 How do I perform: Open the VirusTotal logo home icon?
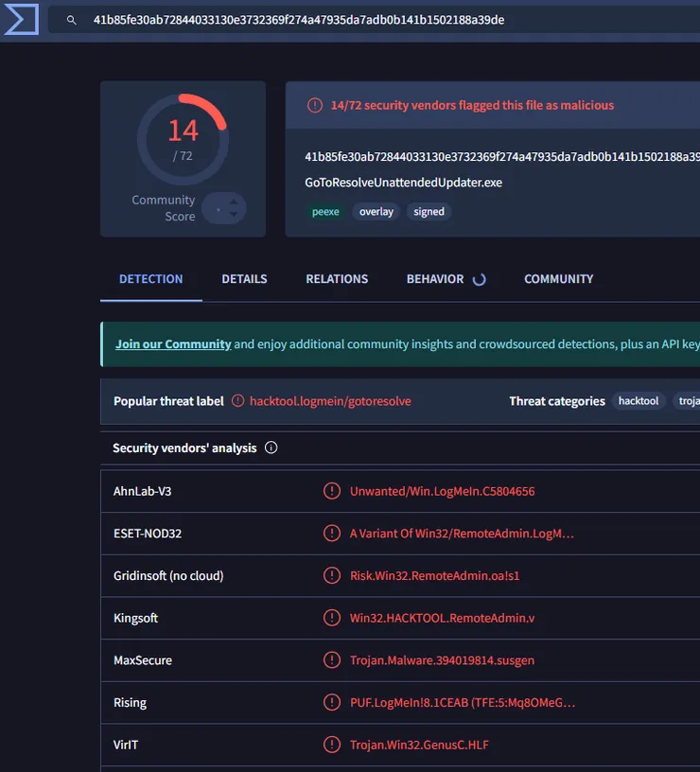[x=22, y=20]
